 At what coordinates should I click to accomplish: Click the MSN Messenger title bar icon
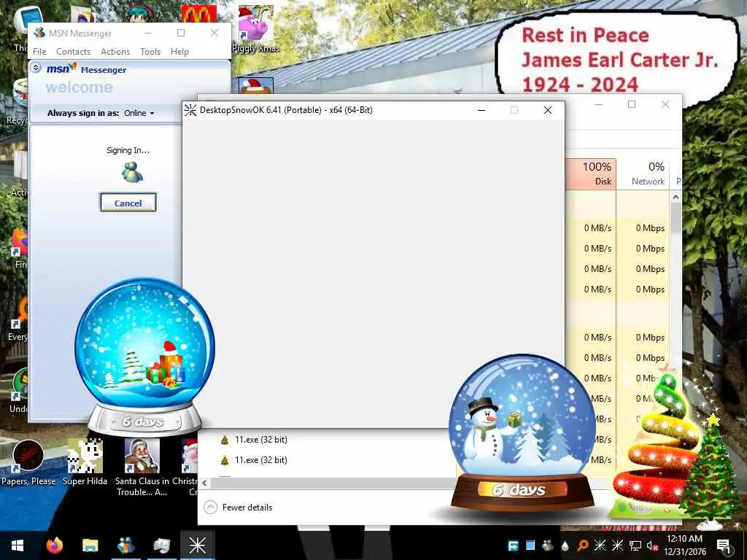39,33
